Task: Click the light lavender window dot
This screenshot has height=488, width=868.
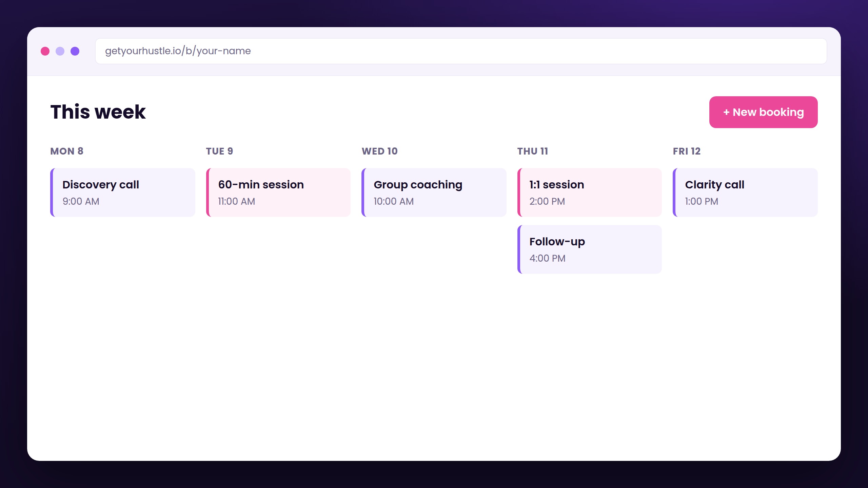Action: pyautogui.click(x=60, y=51)
